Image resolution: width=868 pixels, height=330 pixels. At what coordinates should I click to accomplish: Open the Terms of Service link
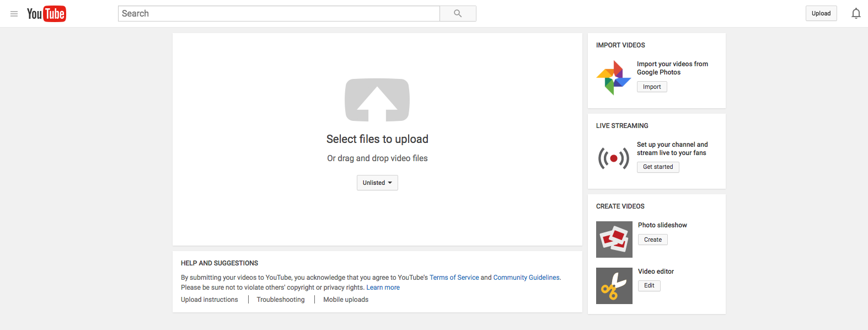tap(454, 278)
